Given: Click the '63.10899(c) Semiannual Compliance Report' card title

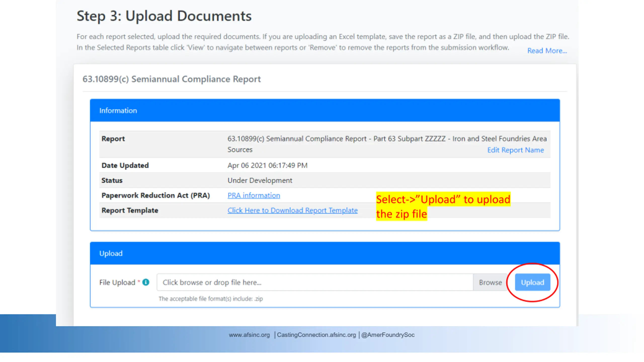Looking at the screenshot, I should [x=172, y=79].
